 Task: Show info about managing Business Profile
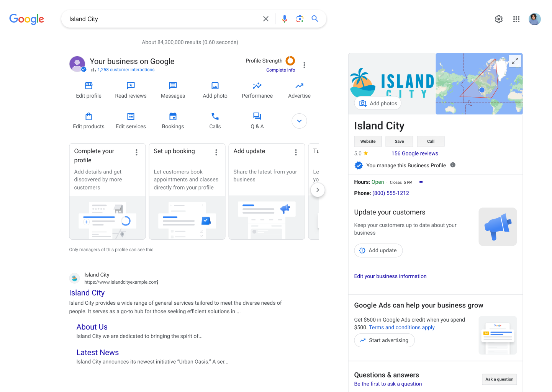[x=453, y=165]
